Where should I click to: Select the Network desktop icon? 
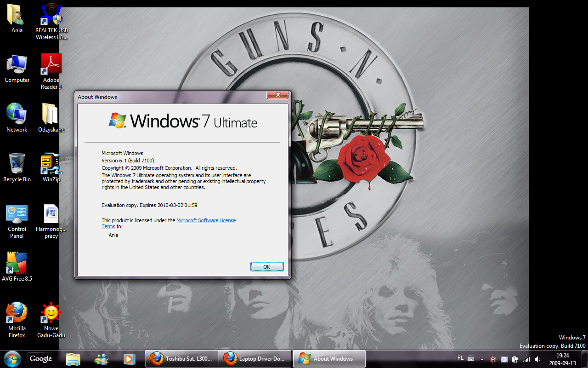tap(17, 118)
